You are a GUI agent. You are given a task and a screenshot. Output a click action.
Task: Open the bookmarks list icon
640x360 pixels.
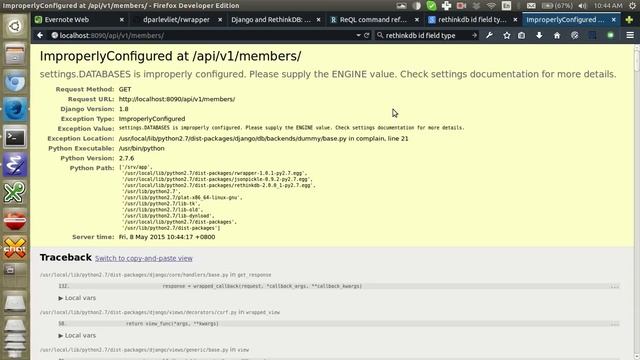(522, 36)
